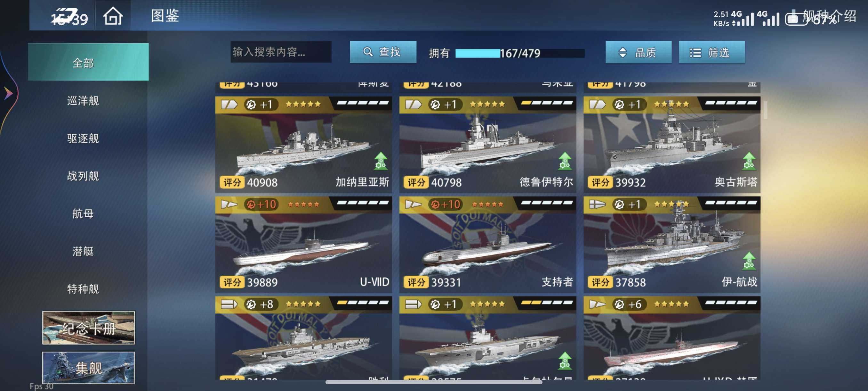
Task: Tap the home icon in top bar
Action: (x=113, y=16)
